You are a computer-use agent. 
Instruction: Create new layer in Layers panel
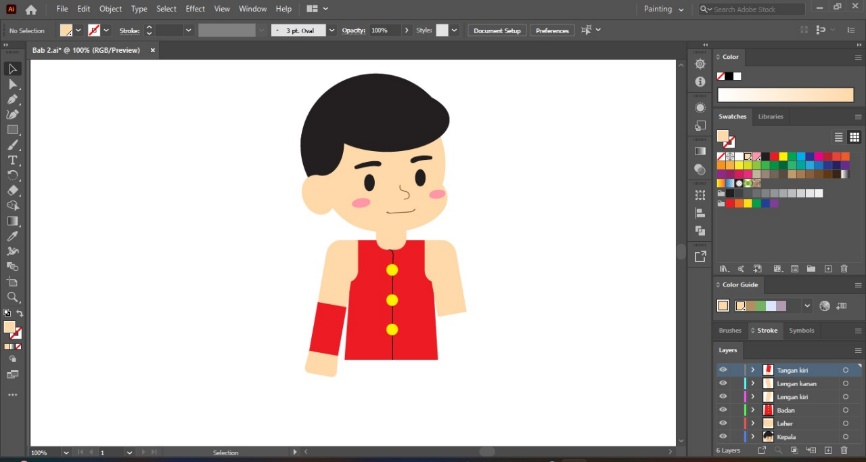(x=827, y=450)
